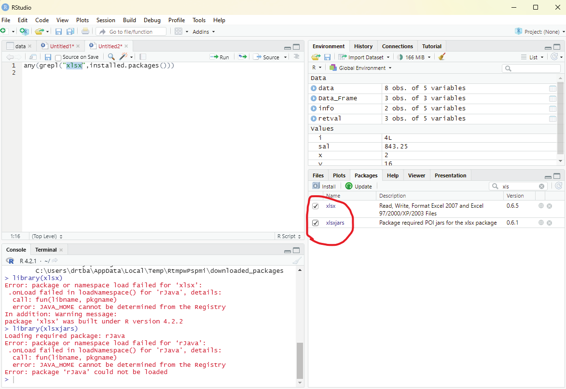Screen dimensions: 566x389
Task: Click the save all documents icon
Action: coord(70,31)
